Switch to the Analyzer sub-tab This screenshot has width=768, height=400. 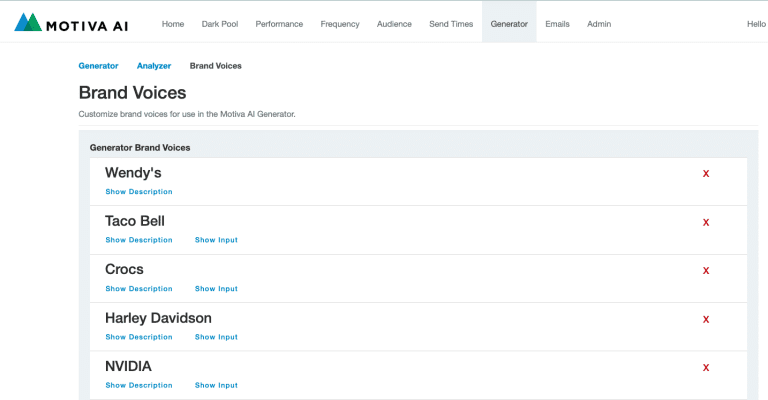[154, 66]
